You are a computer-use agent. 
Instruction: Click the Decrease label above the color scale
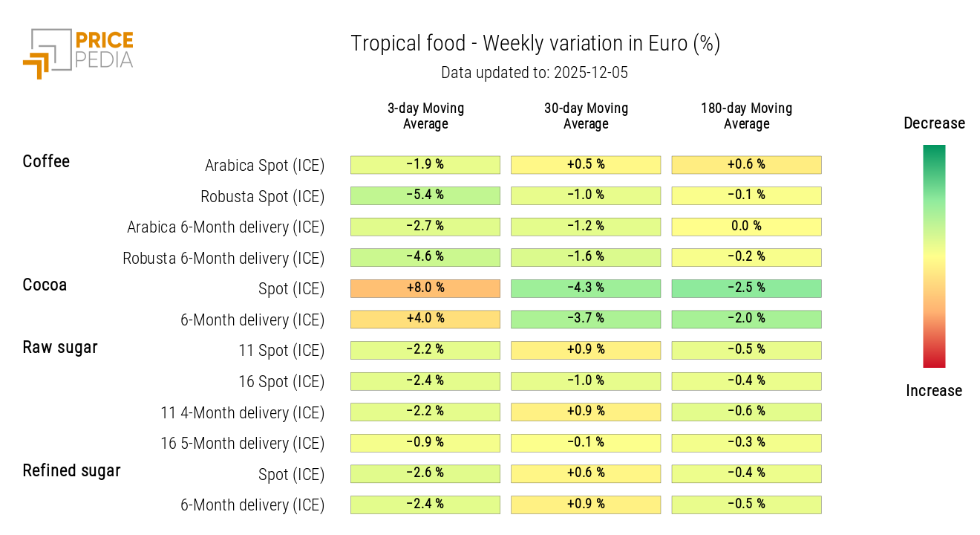[934, 123]
